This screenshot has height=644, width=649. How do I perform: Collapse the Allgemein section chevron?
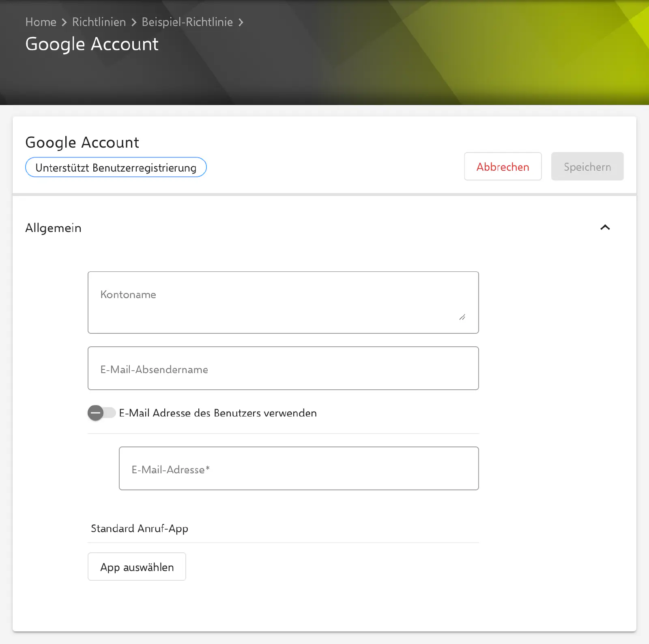[x=605, y=228]
